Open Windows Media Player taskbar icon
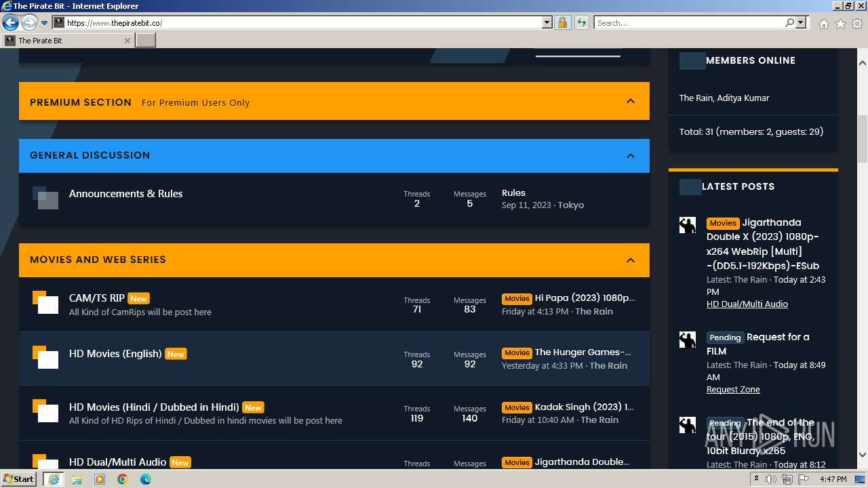 [100, 479]
